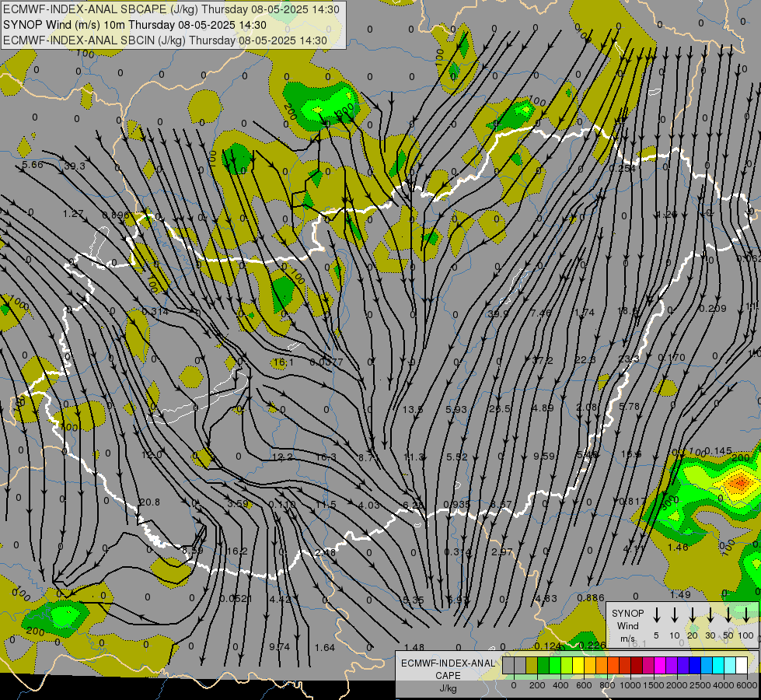Click the 25.5 value on the map
The image size is (761, 700).
pyautogui.click(x=499, y=409)
